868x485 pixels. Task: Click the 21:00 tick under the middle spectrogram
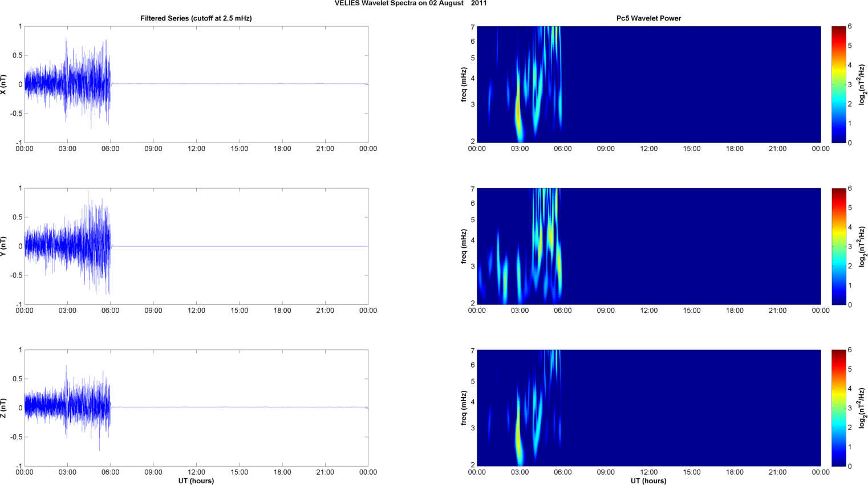[777, 311]
